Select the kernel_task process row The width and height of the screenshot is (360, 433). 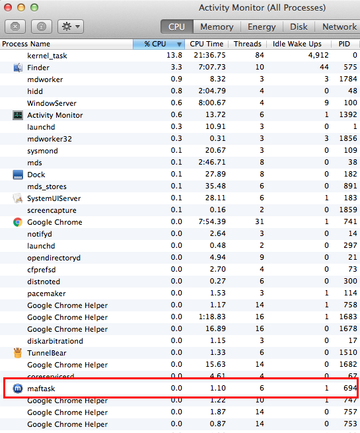point(180,56)
